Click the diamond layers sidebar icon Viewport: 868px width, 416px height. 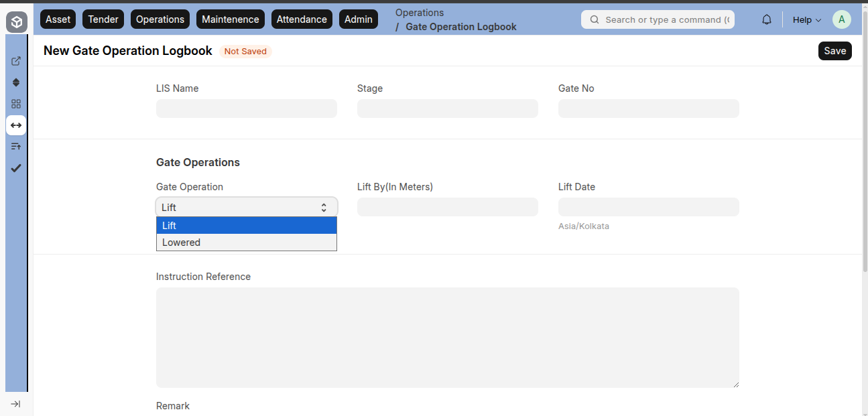click(x=16, y=82)
